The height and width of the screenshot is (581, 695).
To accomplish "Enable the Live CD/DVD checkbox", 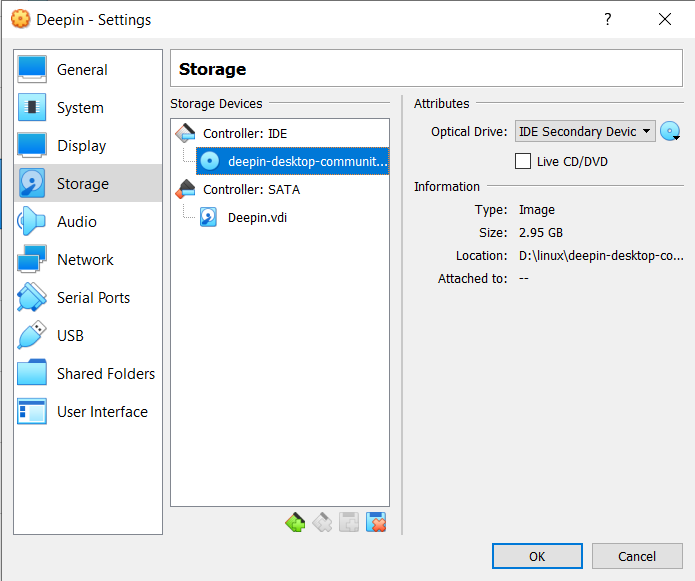I will pyautogui.click(x=522, y=161).
